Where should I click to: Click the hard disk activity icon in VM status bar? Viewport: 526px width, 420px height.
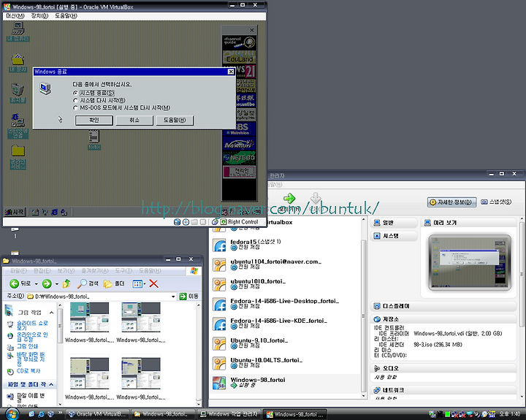177,222
